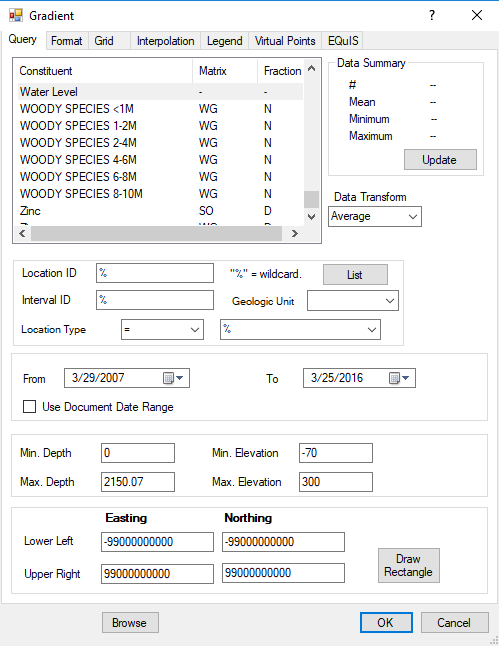Screen dimensions: 499x646
Task: Open the Interpolation tab
Action: tap(166, 41)
